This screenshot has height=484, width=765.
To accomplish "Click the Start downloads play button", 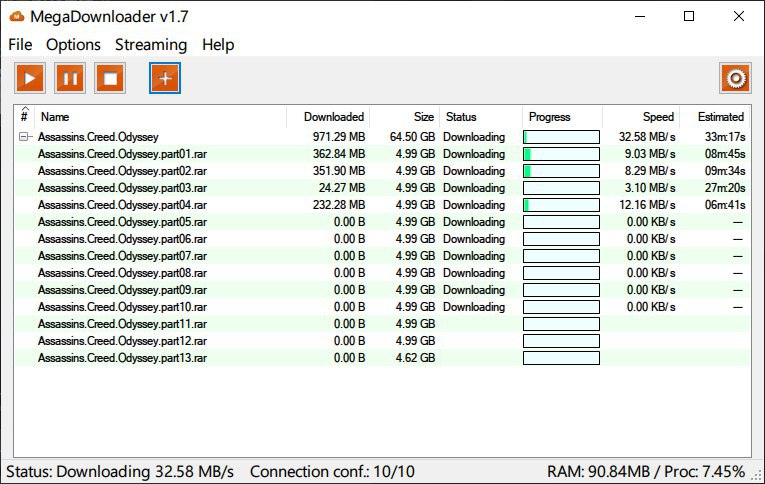I will 30,78.
